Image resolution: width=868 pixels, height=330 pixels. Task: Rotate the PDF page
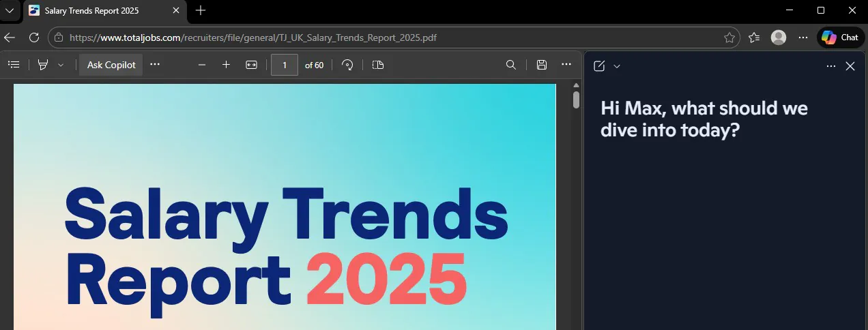point(347,65)
